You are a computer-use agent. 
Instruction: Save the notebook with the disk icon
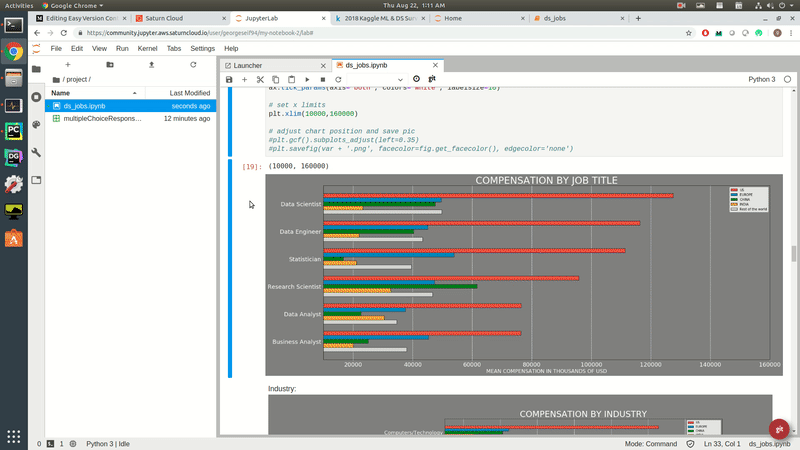pos(229,80)
